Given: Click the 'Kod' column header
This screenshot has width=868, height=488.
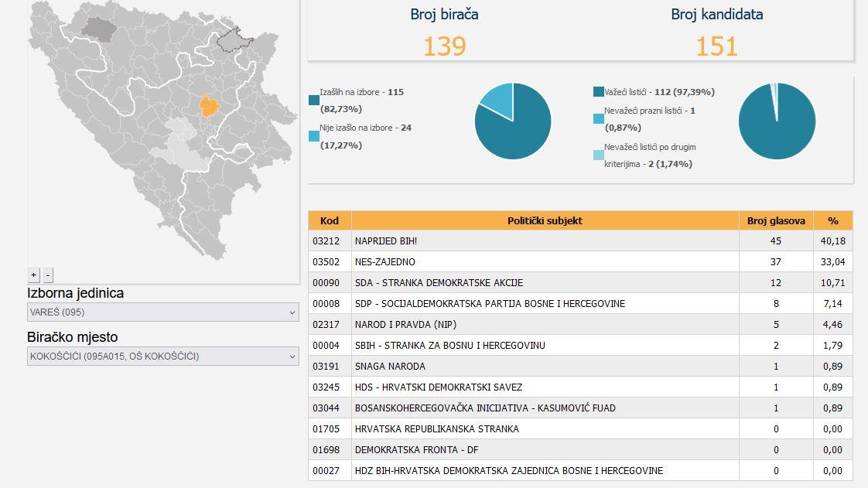Looking at the screenshot, I should click(x=330, y=220).
